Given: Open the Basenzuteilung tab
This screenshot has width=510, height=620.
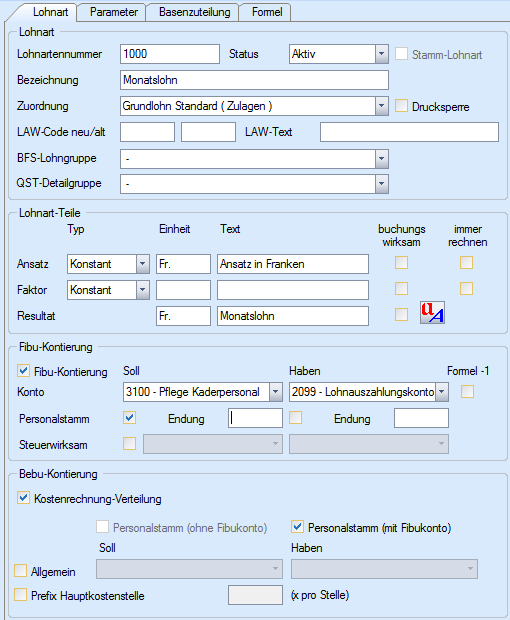Looking at the screenshot, I should tap(195, 12).
